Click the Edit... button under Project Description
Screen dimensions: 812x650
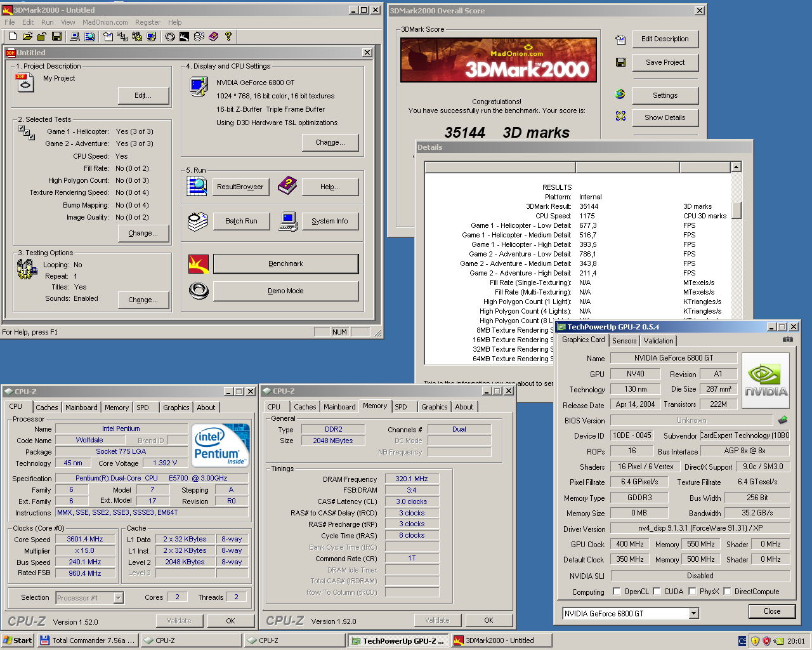click(143, 95)
